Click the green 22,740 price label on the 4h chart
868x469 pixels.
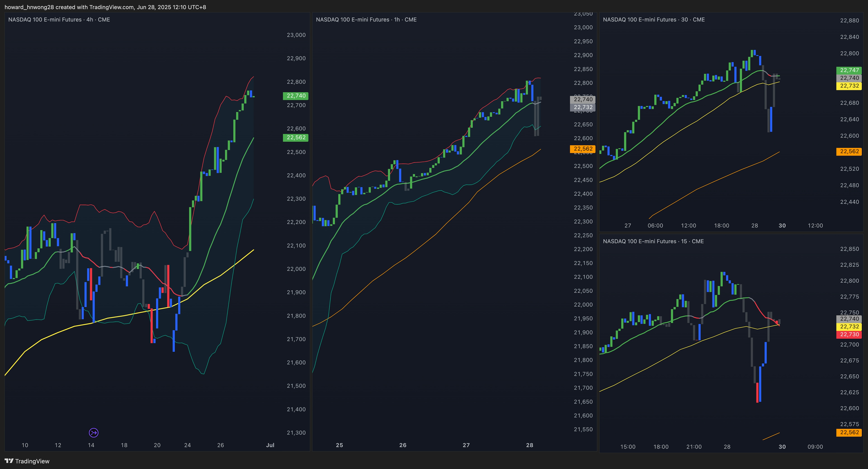coord(295,96)
